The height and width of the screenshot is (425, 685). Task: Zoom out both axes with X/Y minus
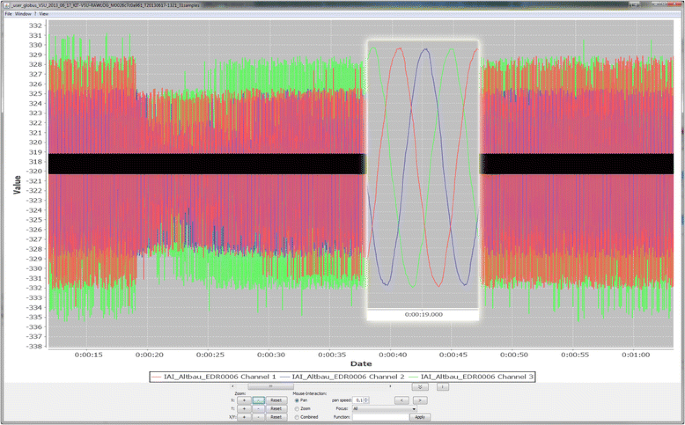point(259,416)
